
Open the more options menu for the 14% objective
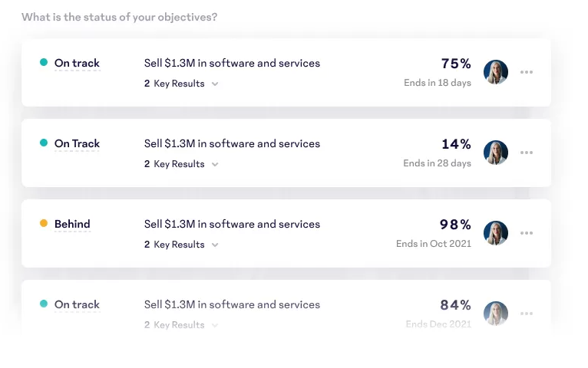(527, 153)
